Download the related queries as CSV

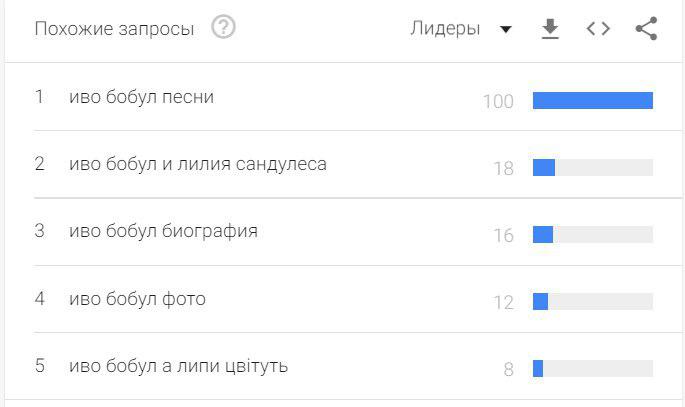(x=550, y=29)
